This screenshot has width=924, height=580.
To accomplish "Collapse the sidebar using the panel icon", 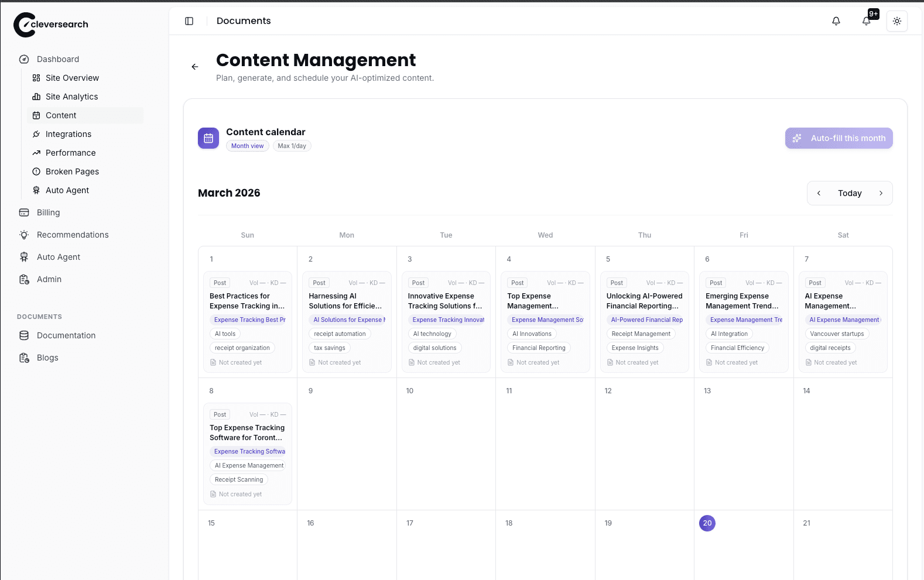I will click(189, 20).
